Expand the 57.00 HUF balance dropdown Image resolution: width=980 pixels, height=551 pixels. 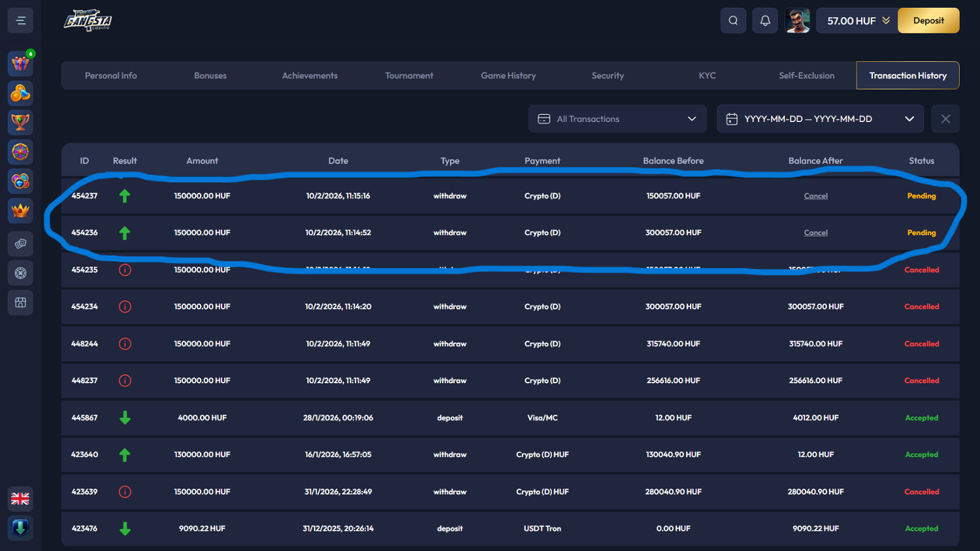[858, 21]
